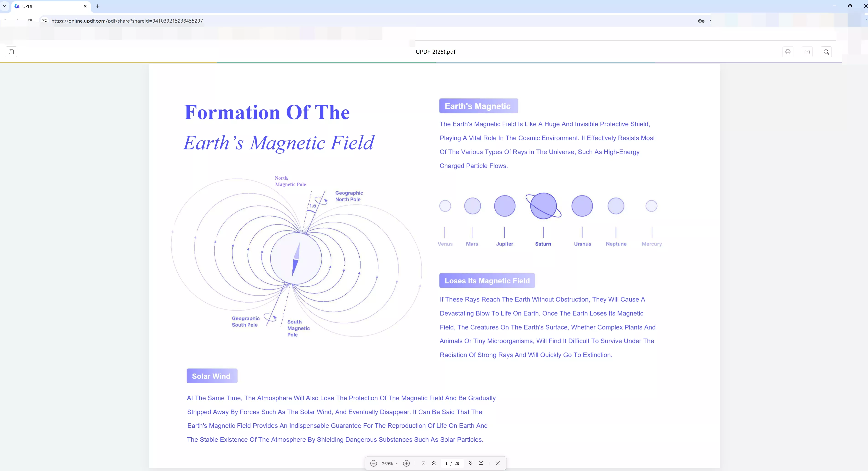The width and height of the screenshot is (868, 471).
Task: Go to the next page
Action: [471, 463]
